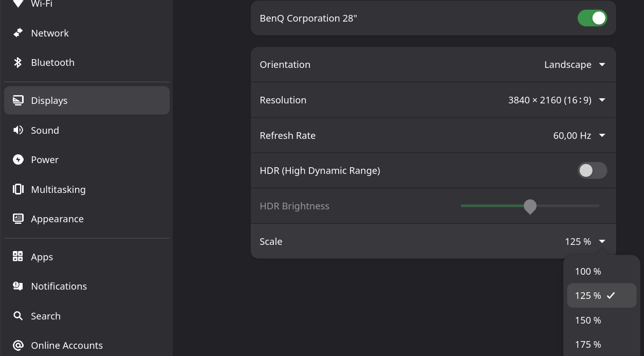Expand the Resolution 3840 × 2160 dropdown
644x356 pixels.
click(x=557, y=100)
